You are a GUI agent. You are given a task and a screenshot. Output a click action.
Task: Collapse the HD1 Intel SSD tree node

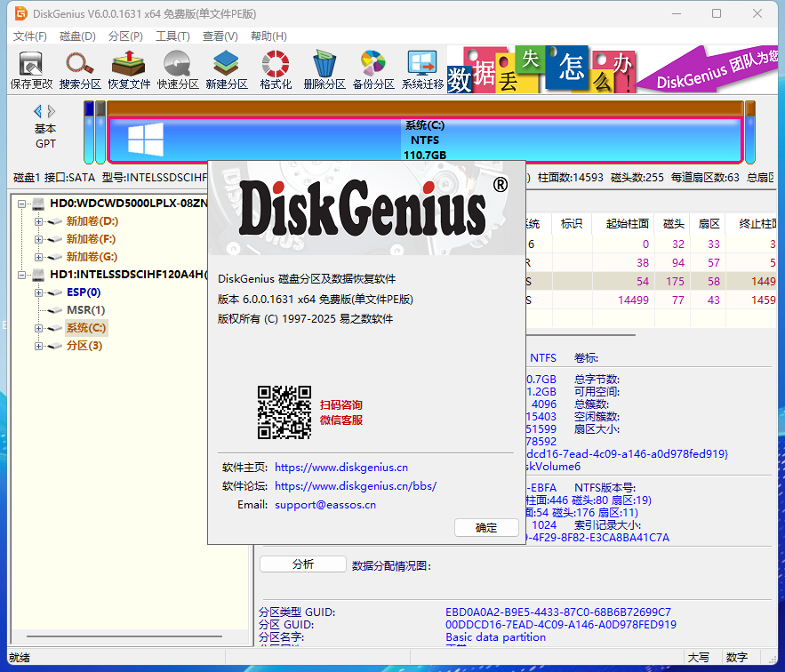[21, 275]
